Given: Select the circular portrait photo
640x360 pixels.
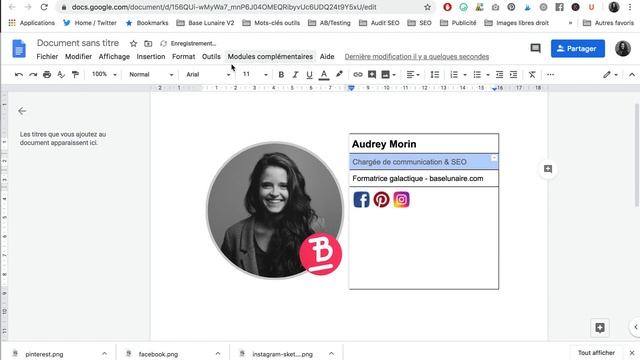Looking at the screenshot, I should [x=274, y=210].
